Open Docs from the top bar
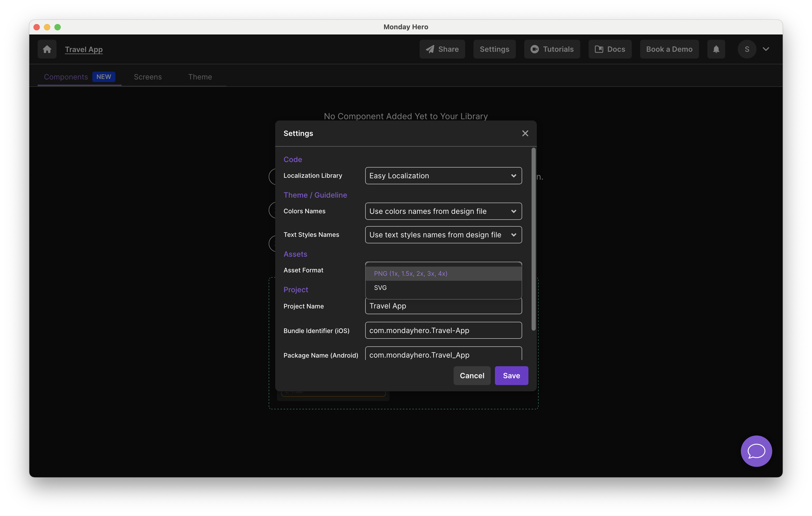The height and width of the screenshot is (516, 812). pos(610,49)
